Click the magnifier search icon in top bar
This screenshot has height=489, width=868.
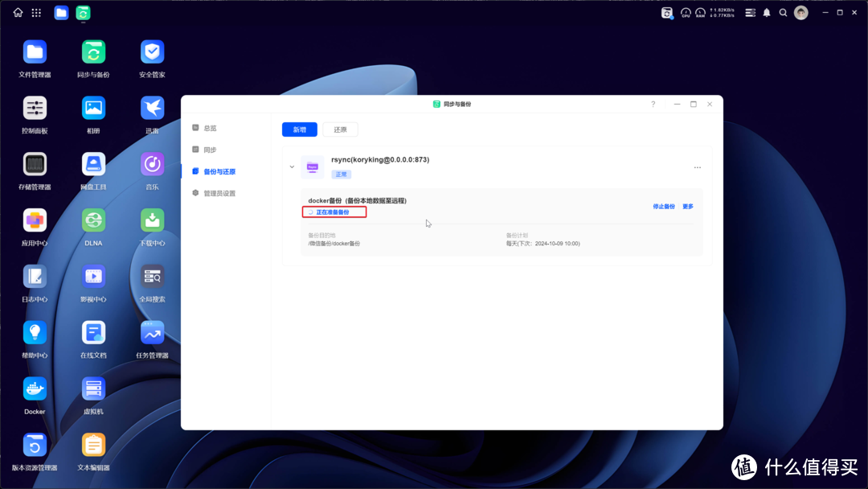pos(783,12)
